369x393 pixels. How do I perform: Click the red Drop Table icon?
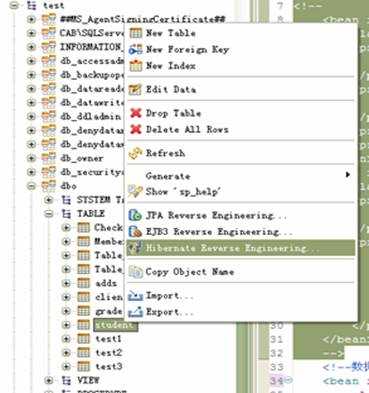click(x=135, y=113)
